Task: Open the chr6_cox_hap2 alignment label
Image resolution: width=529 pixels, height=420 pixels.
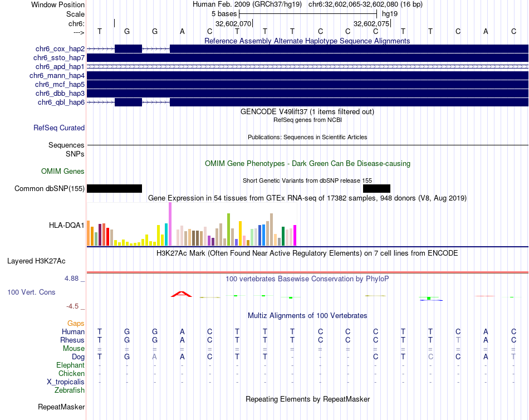Action: click(60, 49)
